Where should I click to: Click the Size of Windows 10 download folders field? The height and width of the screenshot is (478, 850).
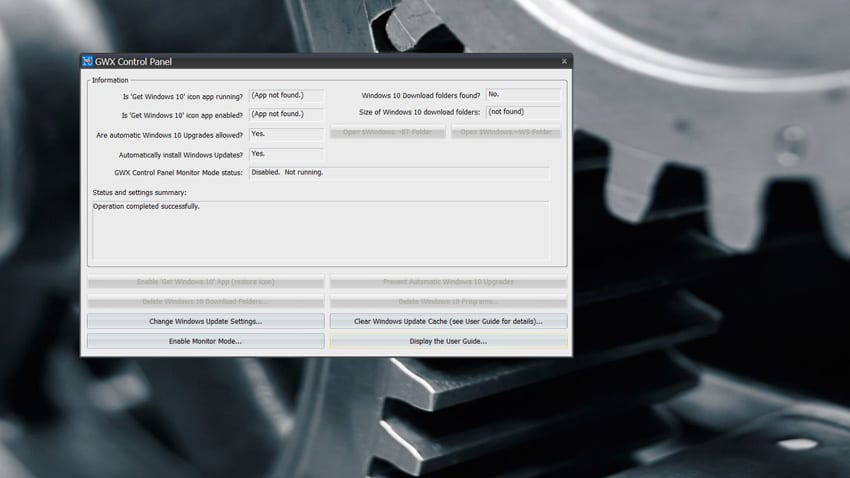click(x=523, y=112)
